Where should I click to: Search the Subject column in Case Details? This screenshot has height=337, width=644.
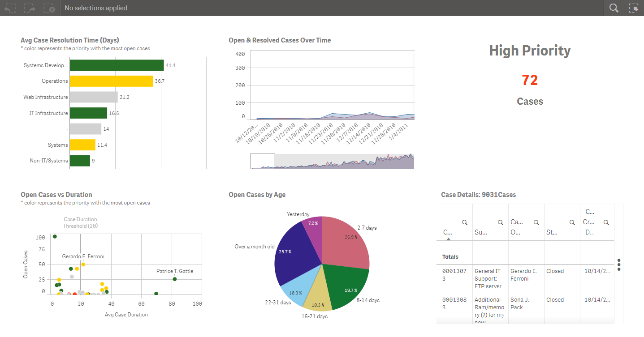[x=500, y=222]
